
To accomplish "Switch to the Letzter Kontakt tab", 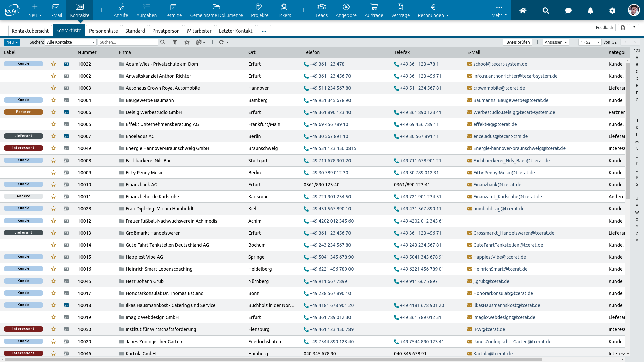I will pyautogui.click(x=235, y=31).
